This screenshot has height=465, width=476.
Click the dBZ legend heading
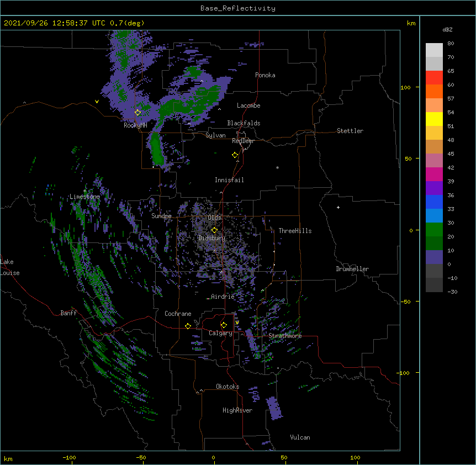(447, 29)
